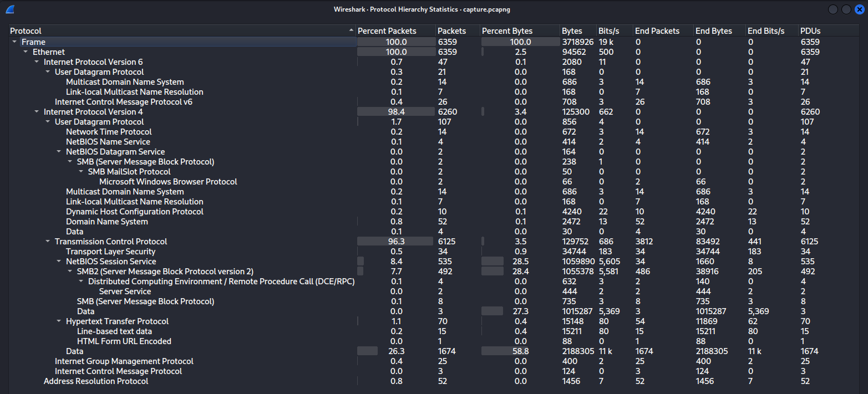Image resolution: width=868 pixels, height=394 pixels.
Task: Collapse Internet Protocol Version 4 node
Action: [x=37, y=112]
